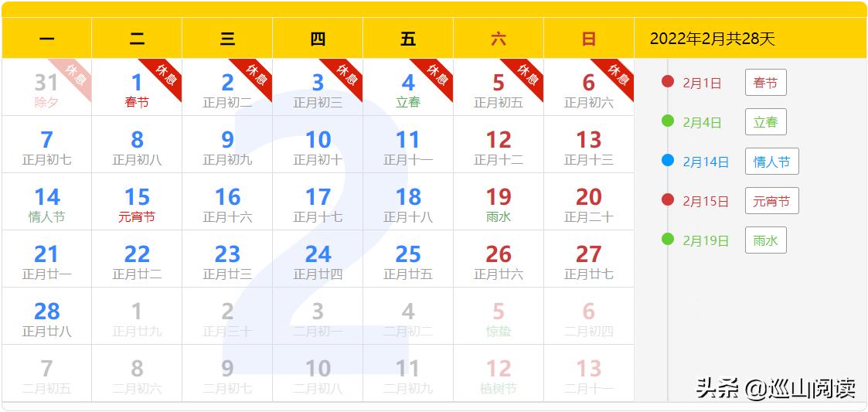The image size is (868, 412).
Task: Select the greyed date 5 惊蛰
Action: tap(499, 315)
